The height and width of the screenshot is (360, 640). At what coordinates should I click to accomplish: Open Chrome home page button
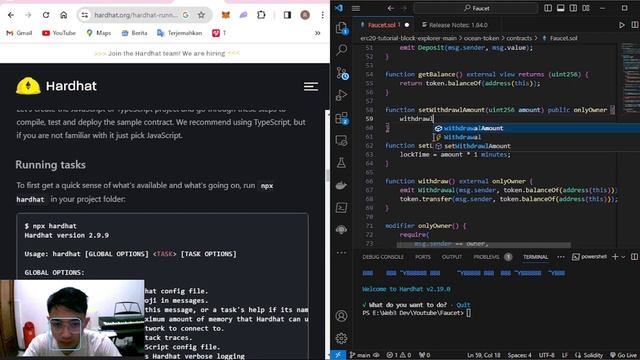click(x=63, y=15)
